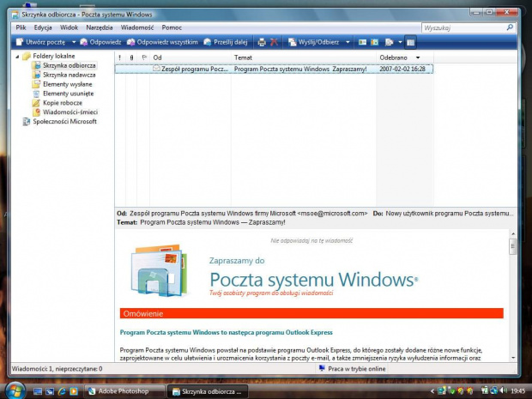
Task: Open the Windows Calendar toolbar icon
Action: click(374, 42)
